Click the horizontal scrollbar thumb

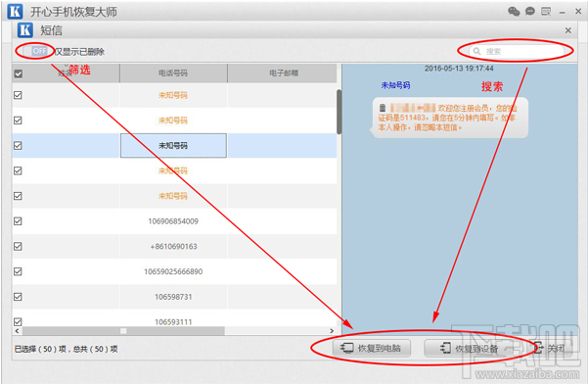coord(123,331)
